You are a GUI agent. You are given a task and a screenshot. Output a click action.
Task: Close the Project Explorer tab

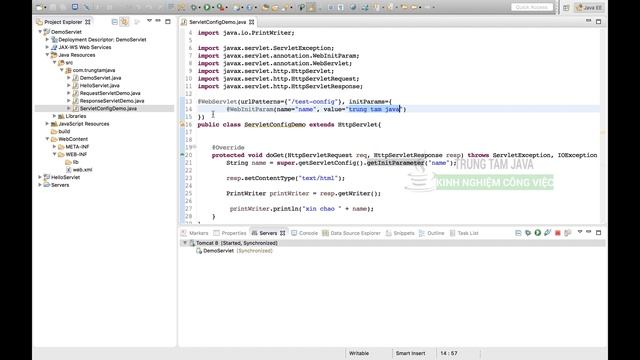(88, 22)
